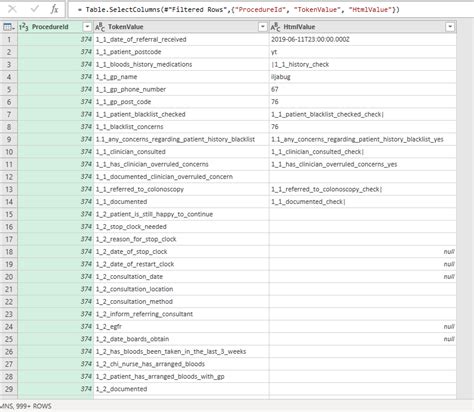Click the 999+ ROWS status bar text
The image size is (474, 412).
[x=33, y=406]
